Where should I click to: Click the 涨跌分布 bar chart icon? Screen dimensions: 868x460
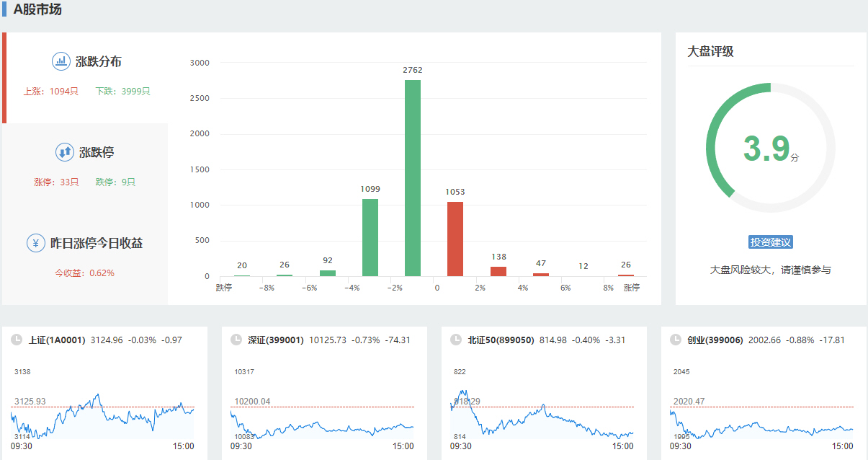pos(61,61)
